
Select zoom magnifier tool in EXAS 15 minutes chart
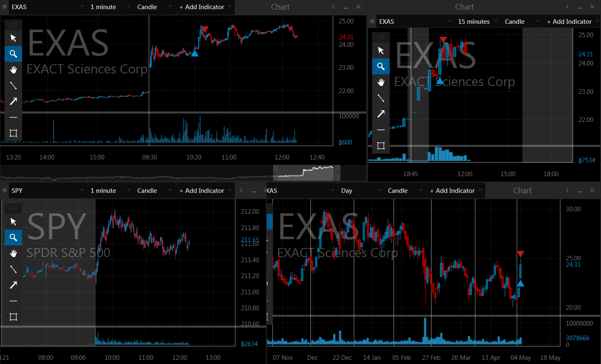coord(381,66)
